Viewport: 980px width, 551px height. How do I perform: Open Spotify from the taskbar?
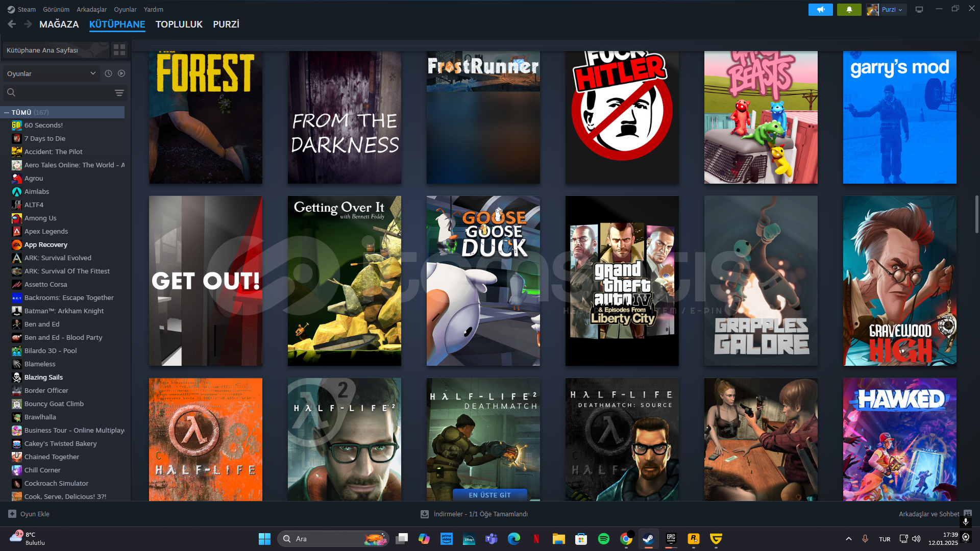tap(604, 539)
